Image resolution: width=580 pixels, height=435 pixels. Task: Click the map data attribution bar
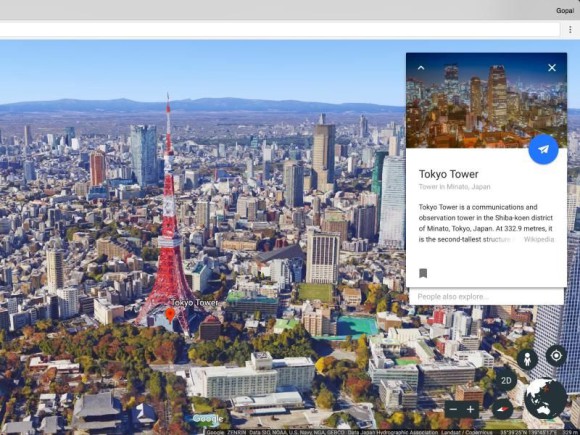(x=392, y=432)
